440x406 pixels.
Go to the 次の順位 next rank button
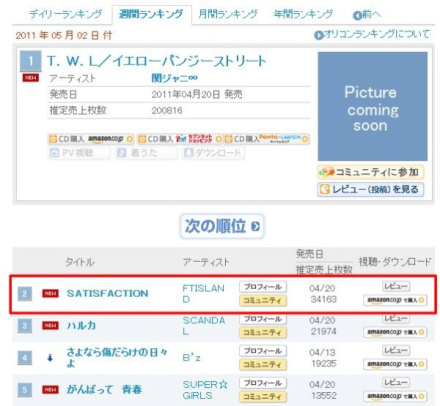click(222, 226)
